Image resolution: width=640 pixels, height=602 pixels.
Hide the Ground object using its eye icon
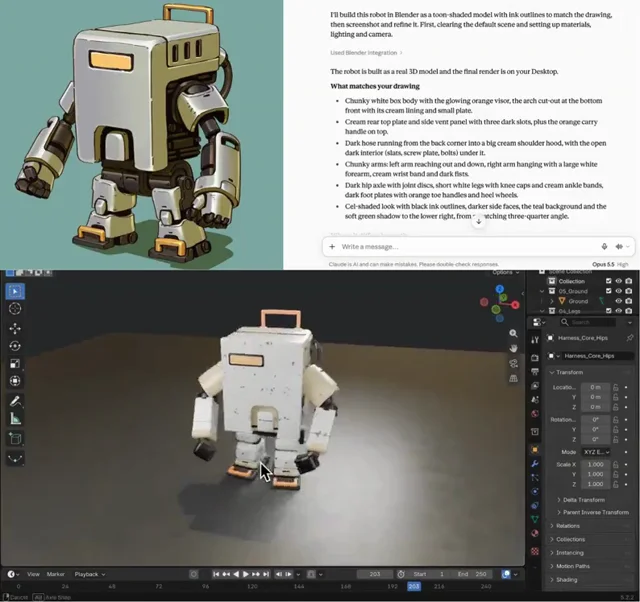point(619,301)
